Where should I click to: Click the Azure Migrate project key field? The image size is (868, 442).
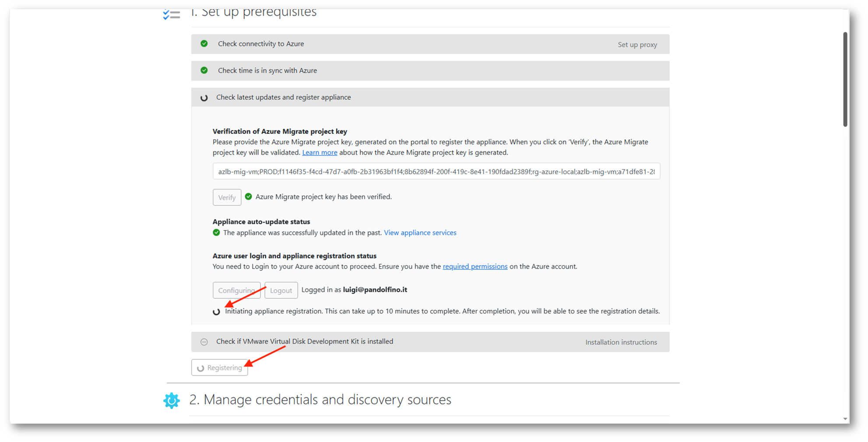pos(436,172)
